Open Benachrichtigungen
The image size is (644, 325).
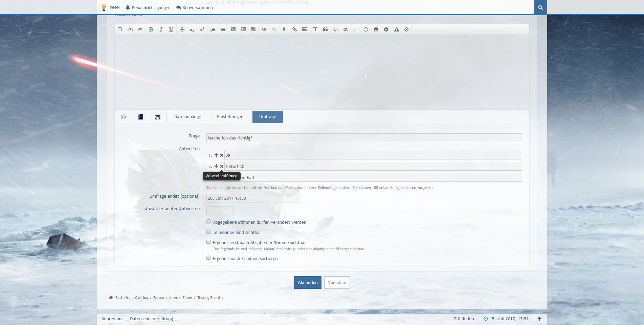[148, 7]
